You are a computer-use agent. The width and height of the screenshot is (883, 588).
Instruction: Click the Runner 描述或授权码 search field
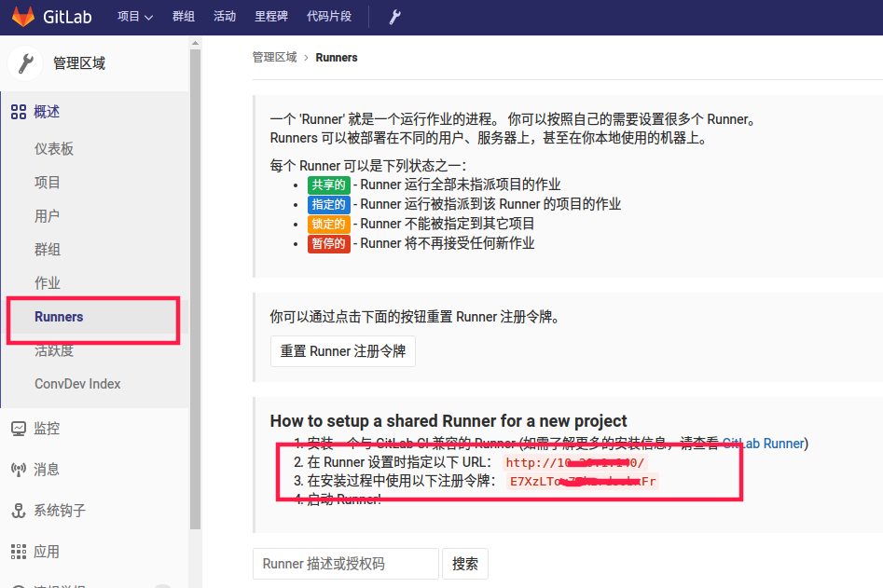[346, 564]
